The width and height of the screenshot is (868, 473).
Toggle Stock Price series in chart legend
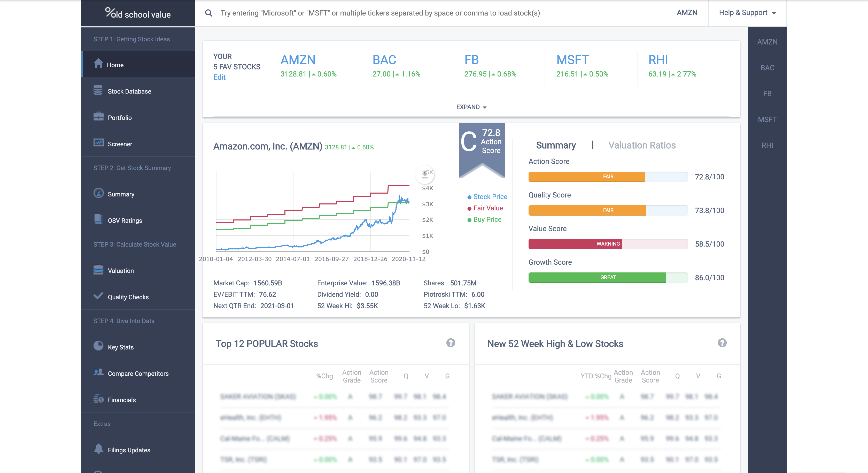tap(487, 196)
